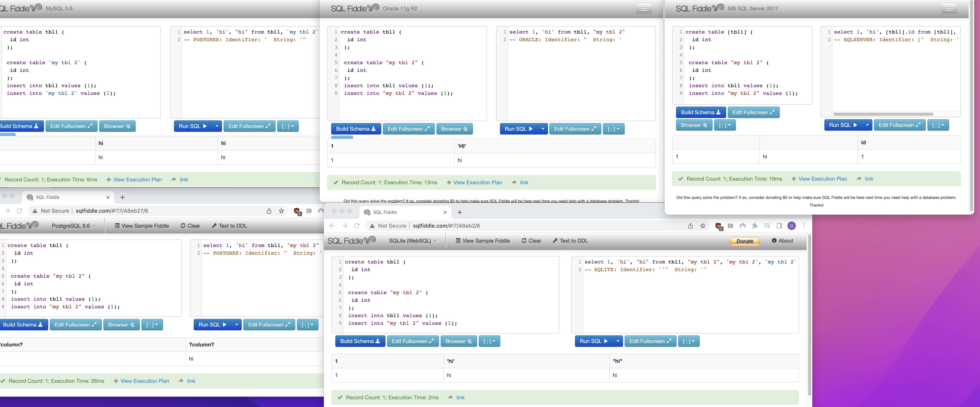Click Run SQL in SQLite window
The image size is (980, 407).
(x=594, y=341)
